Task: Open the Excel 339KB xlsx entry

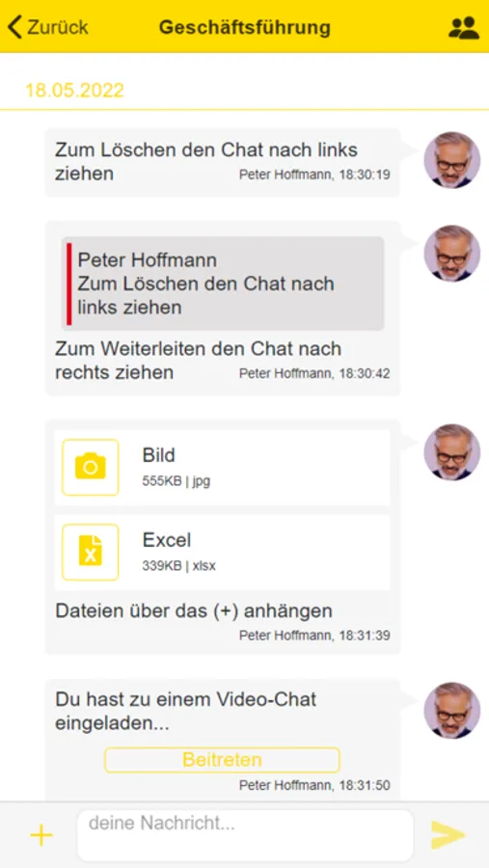Action: (x=222, y=552)
